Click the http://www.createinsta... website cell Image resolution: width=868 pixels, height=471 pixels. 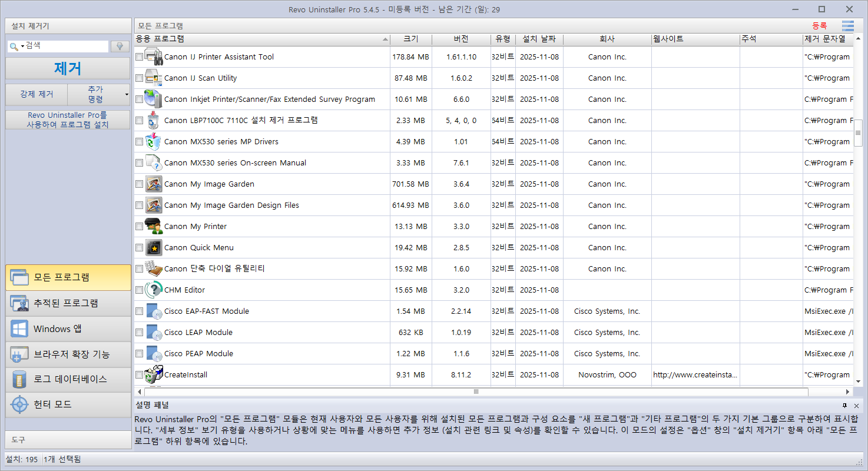coord(695,375)
